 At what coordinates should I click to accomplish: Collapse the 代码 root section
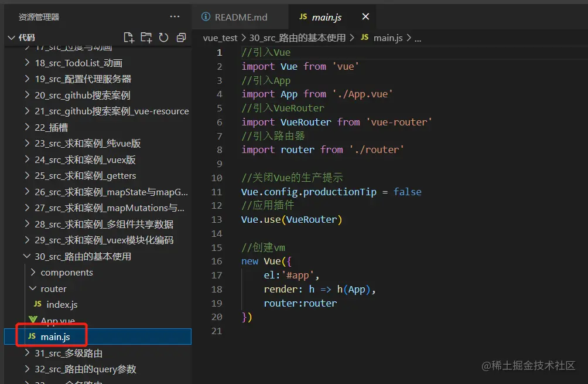click(x=12, y=38)
